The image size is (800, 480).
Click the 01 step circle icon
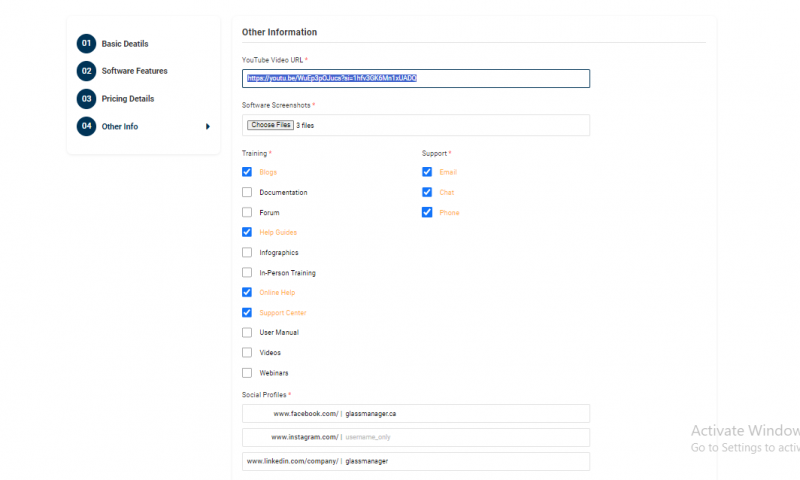pyautogui.click(x=86, y=43)
